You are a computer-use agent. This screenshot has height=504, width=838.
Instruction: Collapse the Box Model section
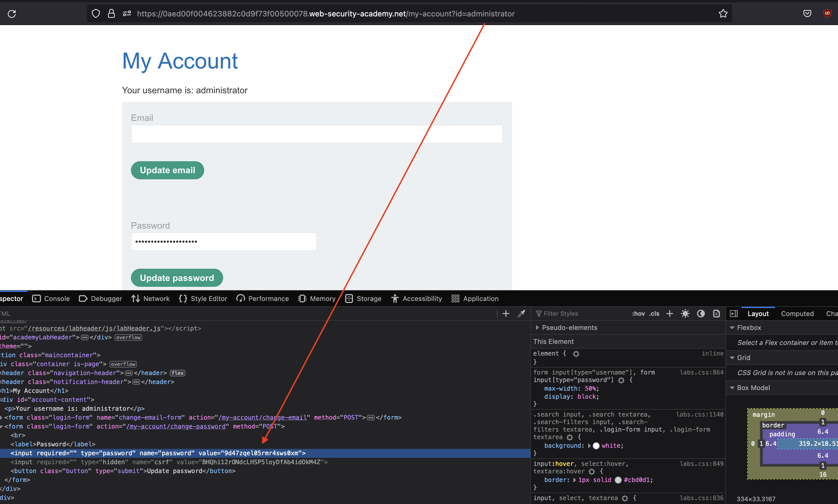(732, 388)
